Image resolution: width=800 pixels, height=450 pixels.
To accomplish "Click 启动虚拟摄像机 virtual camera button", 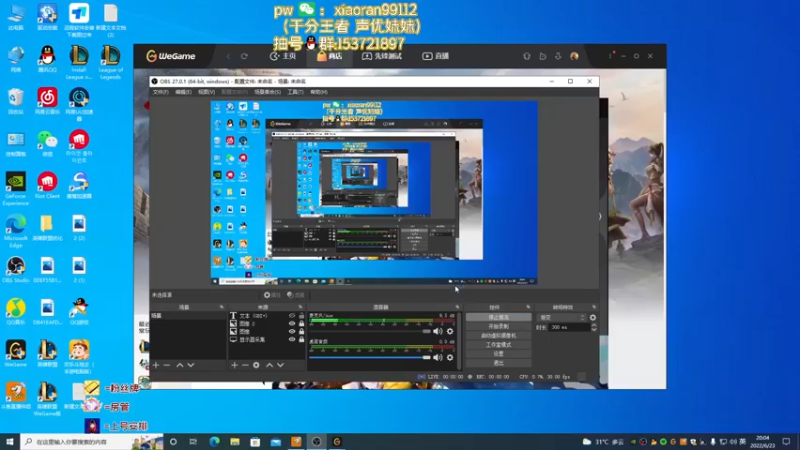I will (x=498, y=336).
